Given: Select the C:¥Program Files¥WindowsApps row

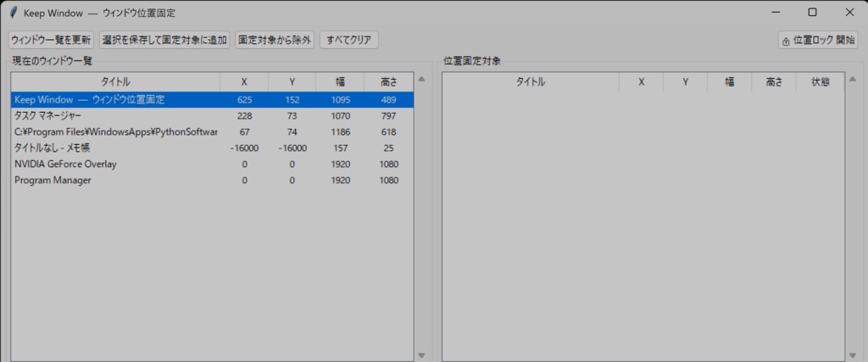Looking at the screenshot, I should pyautogui.click(x=213, y=132).
